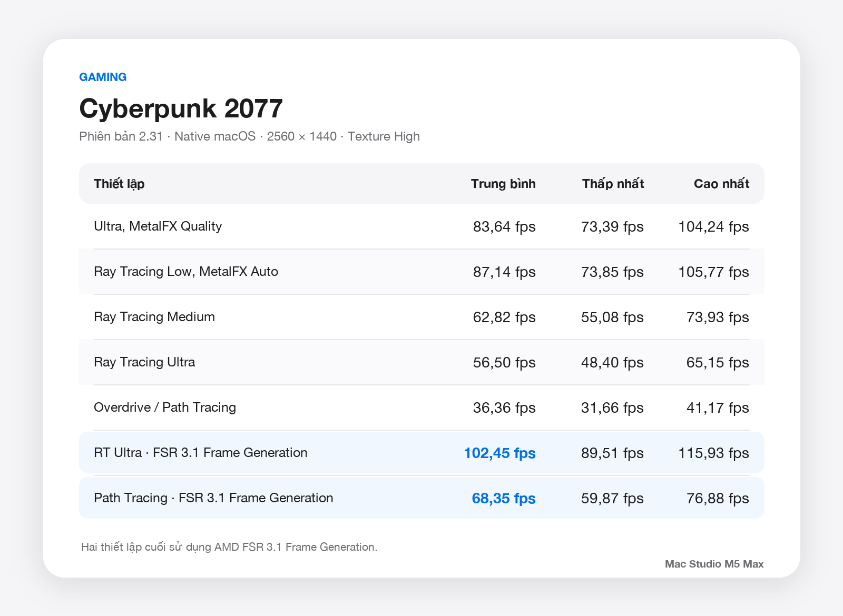
Task: Click the 41,17 fps maximum value
Action: click(x=718, y=408)
